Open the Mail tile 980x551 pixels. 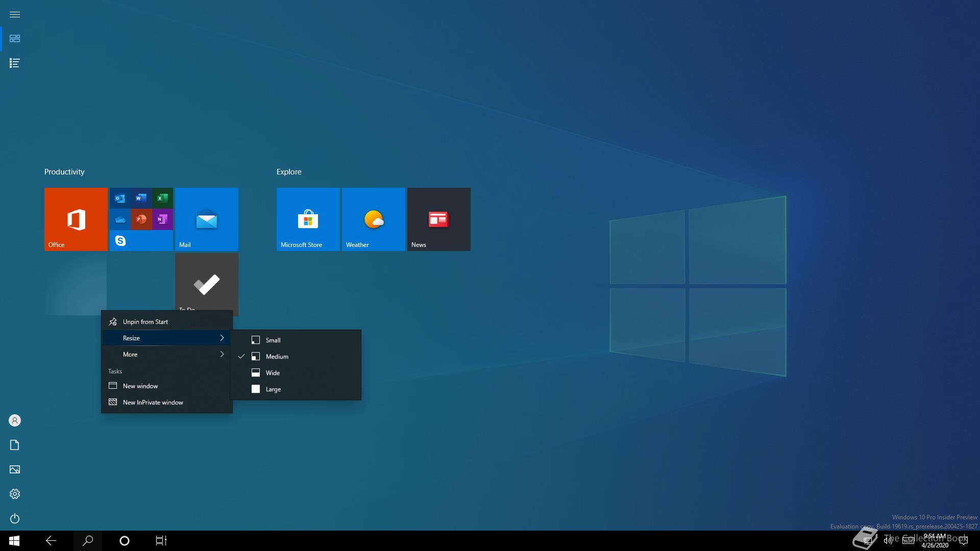tap(207, 219)
